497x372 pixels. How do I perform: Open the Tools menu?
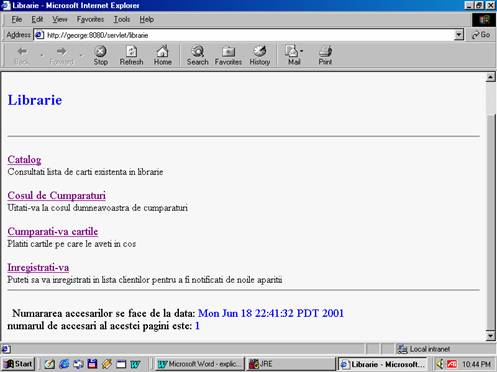(x=122, y=19)
